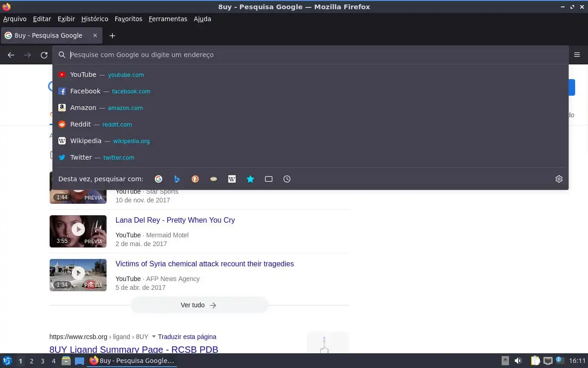The width and height of the screenshot is (588, 368).
Task: Click the Mermaid Motel channel text
Action: tap(167, 235)
